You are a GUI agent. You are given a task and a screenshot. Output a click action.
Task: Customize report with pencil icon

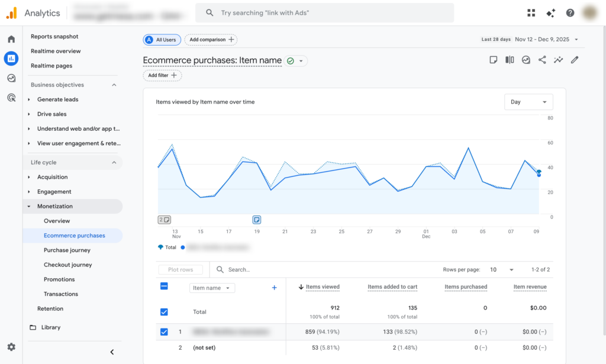coord(575,60)
